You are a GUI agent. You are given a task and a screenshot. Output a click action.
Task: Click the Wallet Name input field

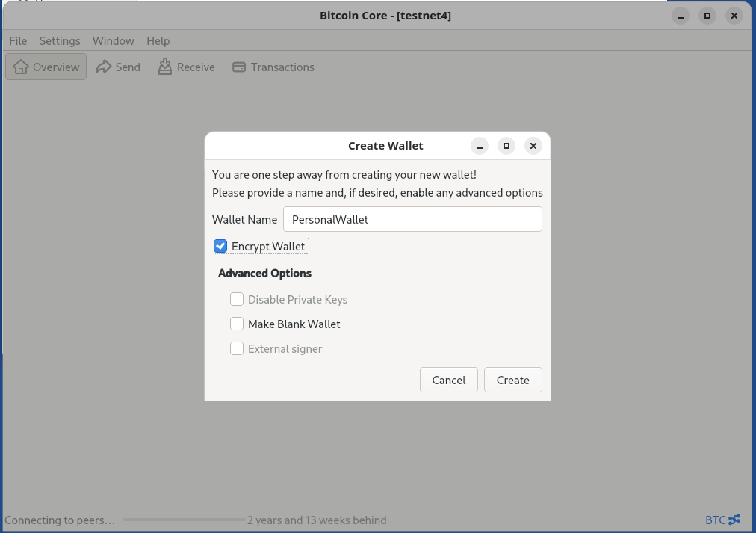[412, 219]
